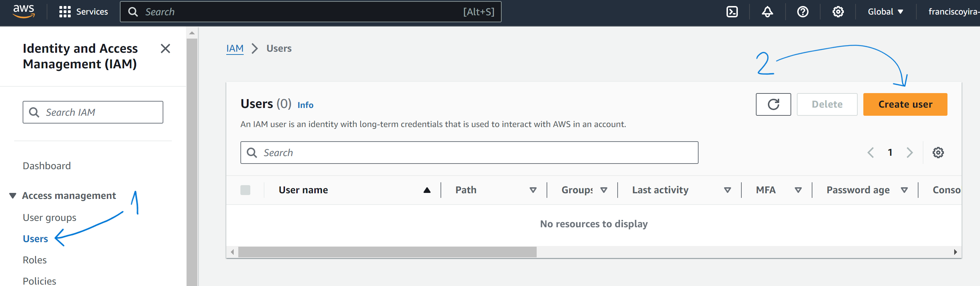Viewport: 980px width, 286px height.
Task: Click the User name column header
Action: coord(303,190)
